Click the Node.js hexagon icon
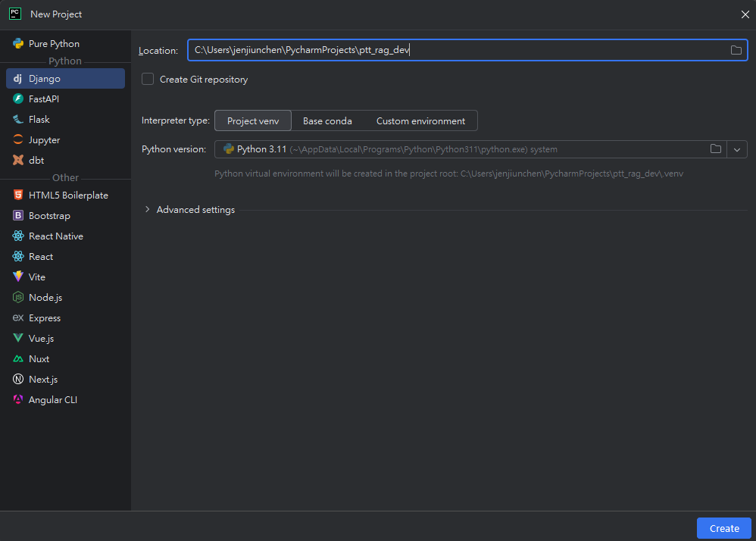The height and width of the screenshot is (541, 756). 18,298
